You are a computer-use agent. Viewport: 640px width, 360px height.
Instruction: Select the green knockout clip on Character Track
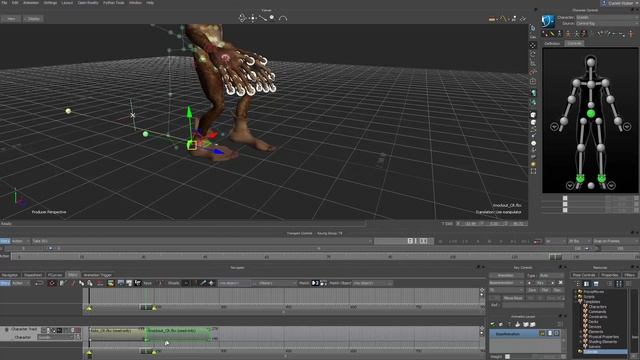[x=178, y=333]
